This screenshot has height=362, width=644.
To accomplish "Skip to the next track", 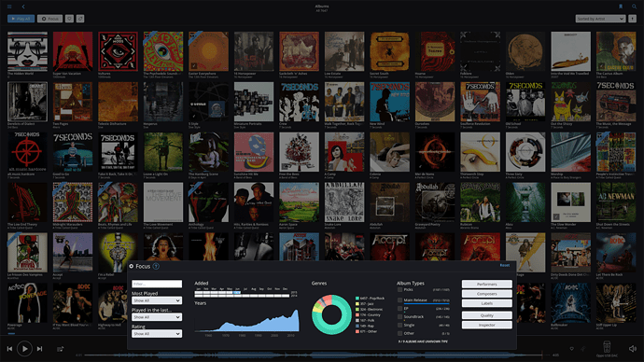I will (39, 349).
